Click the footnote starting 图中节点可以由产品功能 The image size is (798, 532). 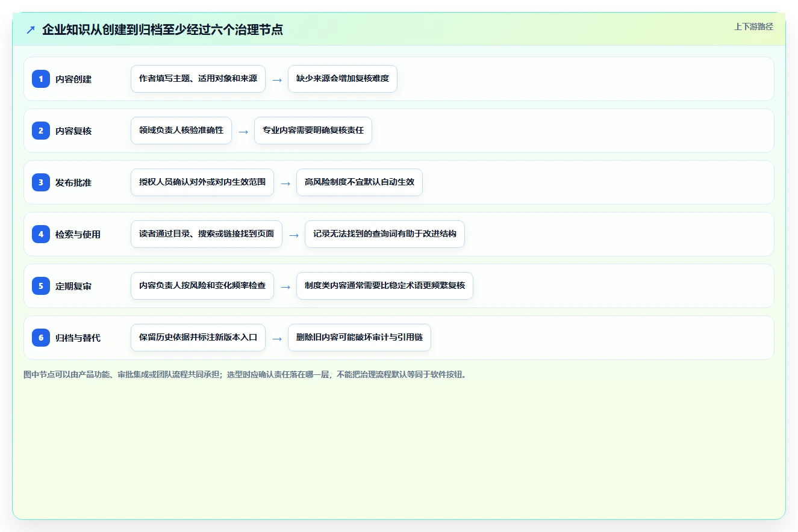[245, 374]
